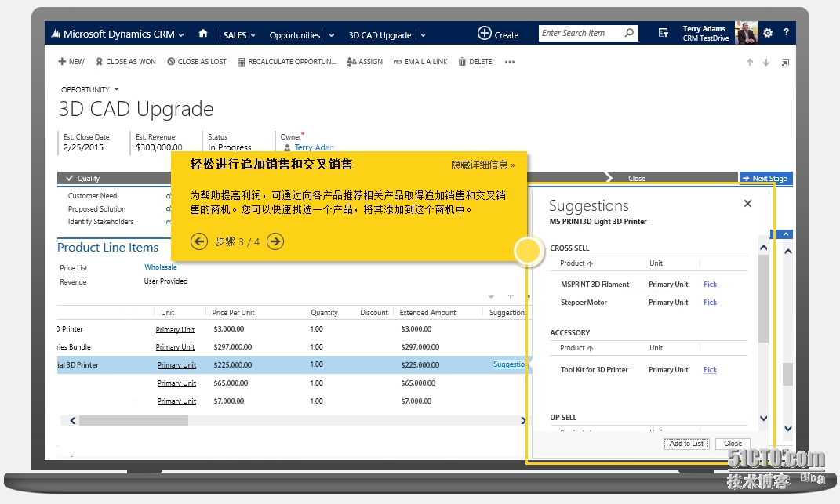Image resolution: width=840 pixels, height=504 pixels.
Task: Click Extended Amount column header
Action: [x=427, y=312]
